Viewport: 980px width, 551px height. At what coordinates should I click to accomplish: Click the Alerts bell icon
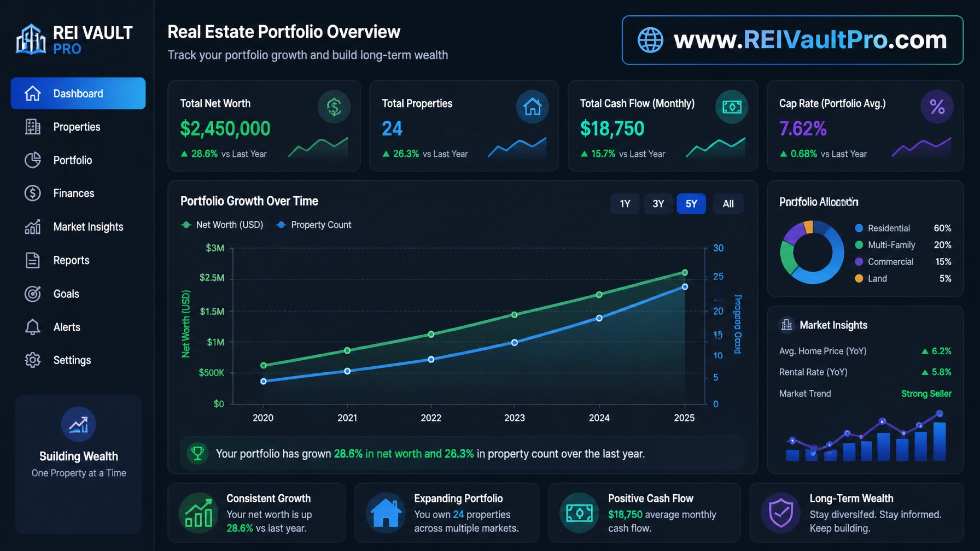(33, 327)
